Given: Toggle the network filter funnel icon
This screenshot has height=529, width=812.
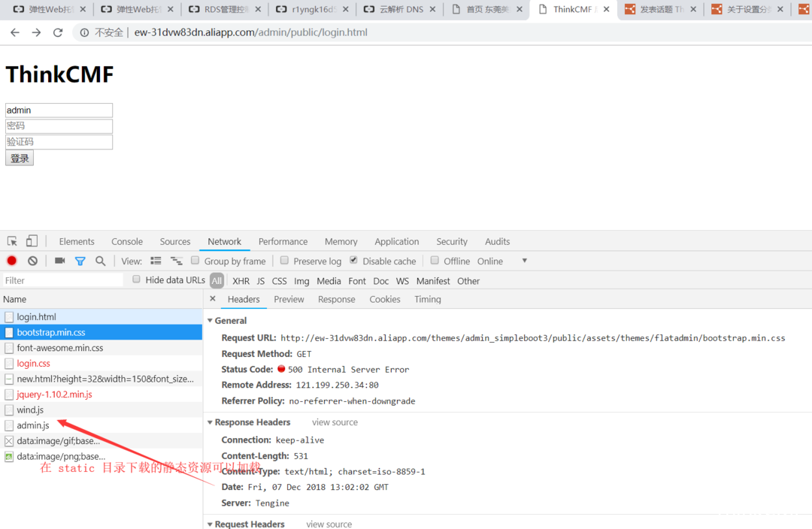Looking at the screenshot, I should (x=80, y=261).
